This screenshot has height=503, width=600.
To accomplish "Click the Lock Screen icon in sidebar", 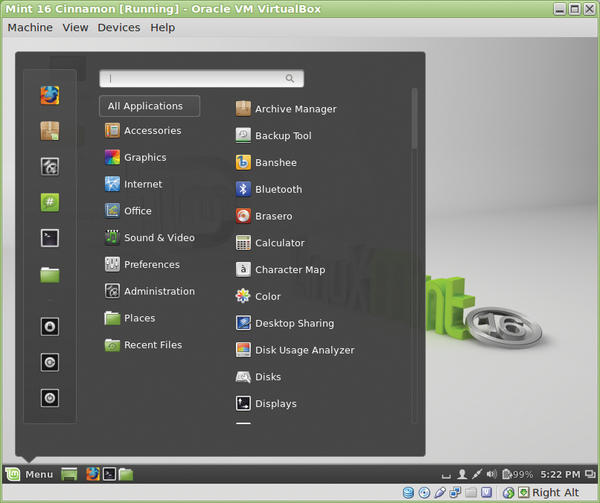I will pyautogui.click(x=50, y=327).
